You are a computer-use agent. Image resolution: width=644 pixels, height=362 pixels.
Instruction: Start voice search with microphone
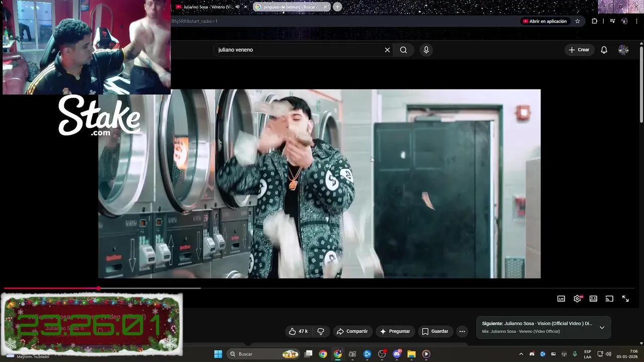[426, 50]
